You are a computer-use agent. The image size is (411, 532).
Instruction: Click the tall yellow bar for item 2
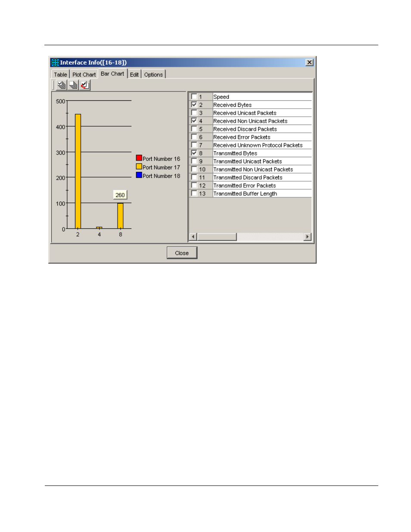pos(78,171)
